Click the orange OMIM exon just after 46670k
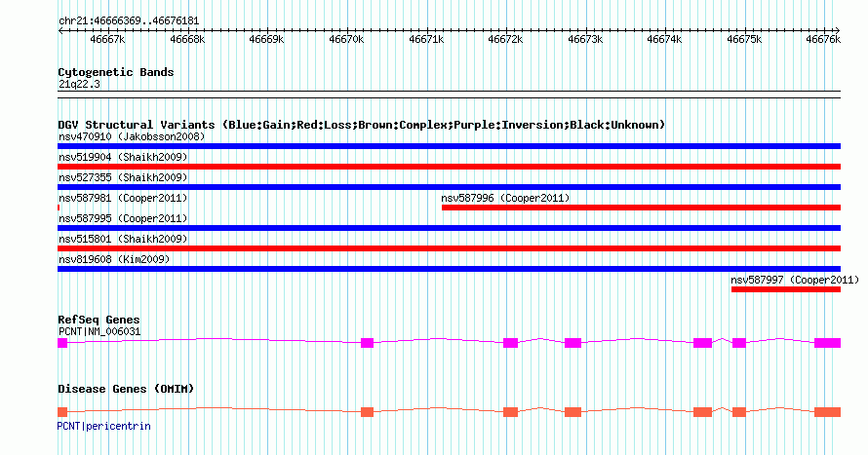This screenshot has width=868, height=455. (367, 412)
